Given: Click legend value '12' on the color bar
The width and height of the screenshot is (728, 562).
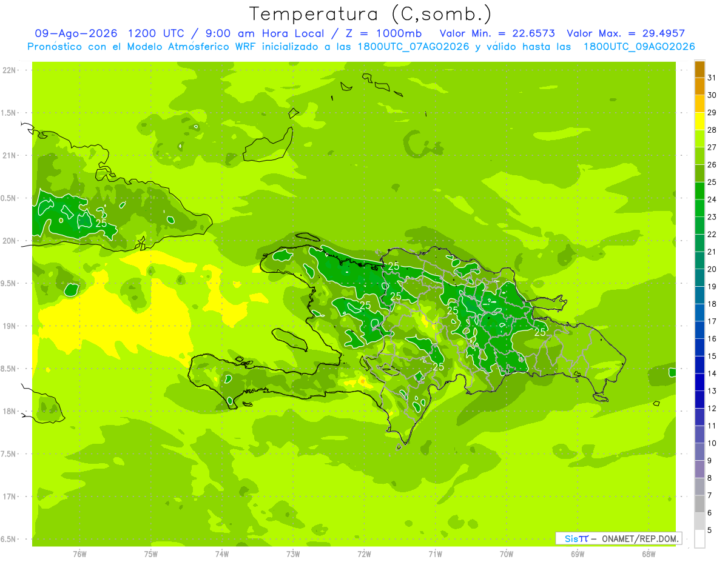Looking at the screenshot, I should pyautogui.click(x=712, y=408).
